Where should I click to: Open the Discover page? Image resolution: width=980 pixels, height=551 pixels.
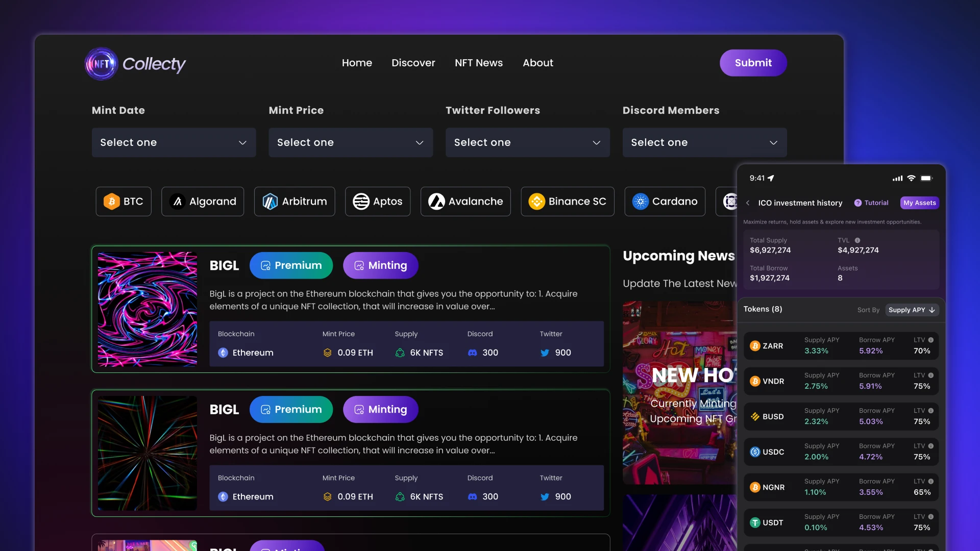coord(413,63)
